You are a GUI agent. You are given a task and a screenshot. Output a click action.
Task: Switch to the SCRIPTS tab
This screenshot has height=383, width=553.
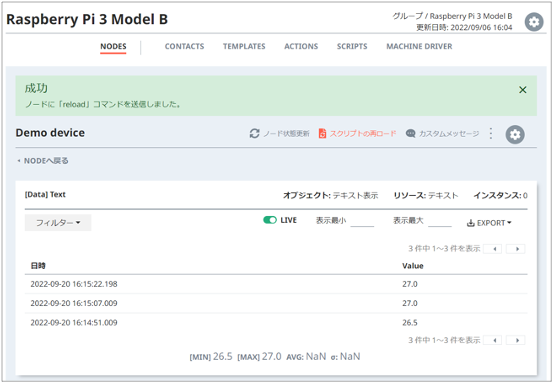pos(352,47)
